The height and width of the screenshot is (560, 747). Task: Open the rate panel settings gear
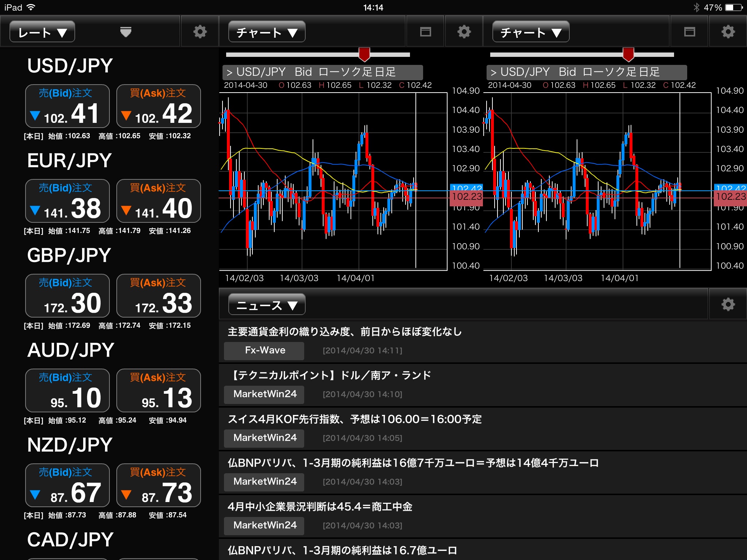(x=200, y=32)
